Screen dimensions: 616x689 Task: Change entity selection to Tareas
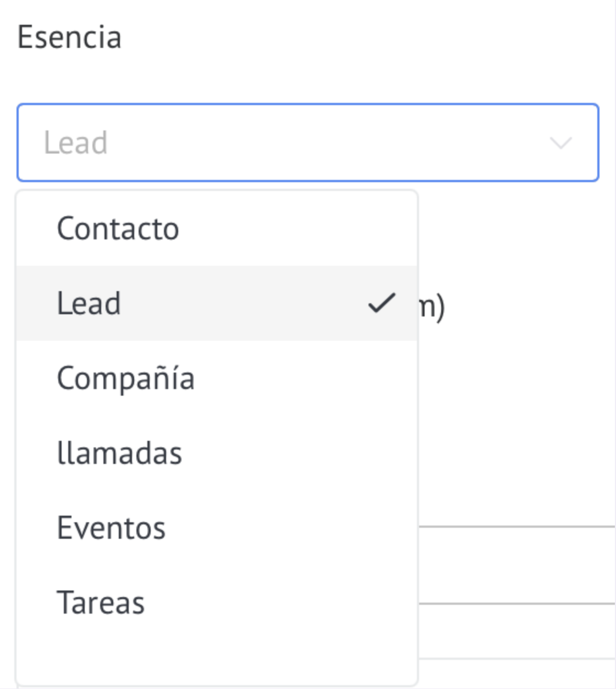pyautogui.click(x=217, y=603)
